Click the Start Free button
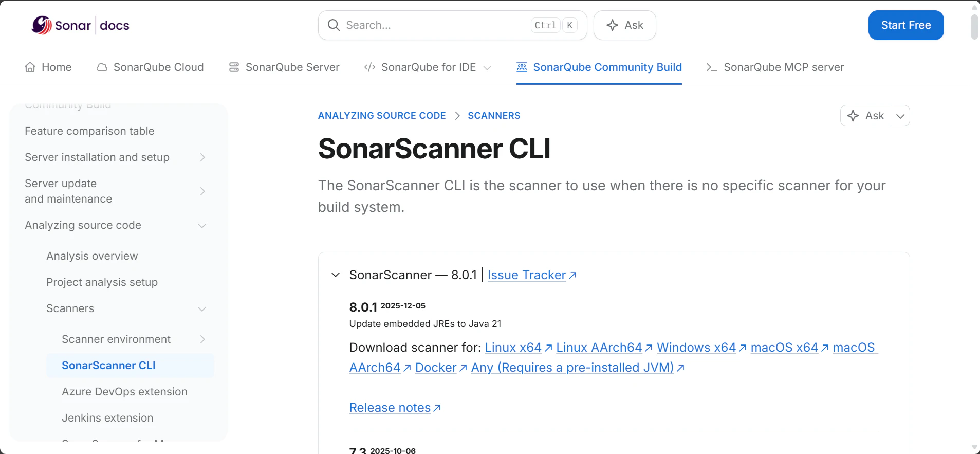The width and height of the screenshot is (980, 454). (906, 25)
